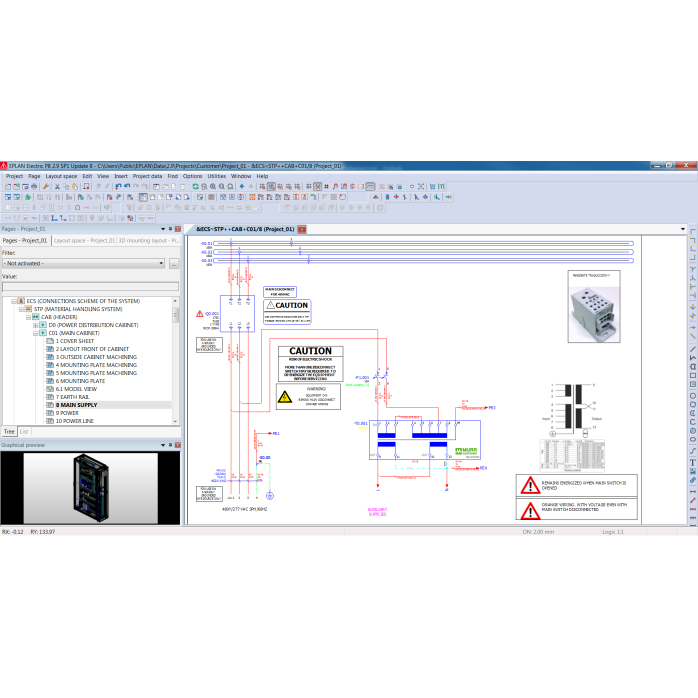
Task: Open the Graphical preview panel menu arrow
Action: (x=163, y=445)
